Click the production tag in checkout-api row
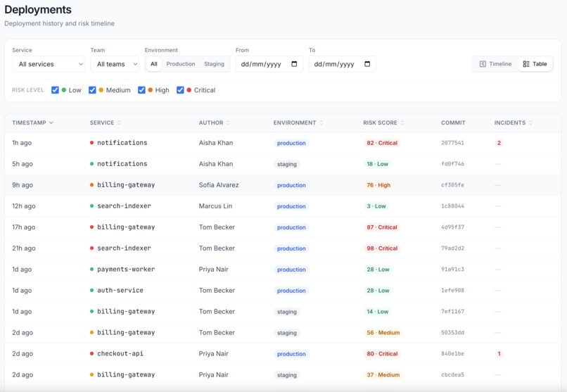The height and width of the screenshot is (392, 567). pyautogui.click(x=291, y=354)
